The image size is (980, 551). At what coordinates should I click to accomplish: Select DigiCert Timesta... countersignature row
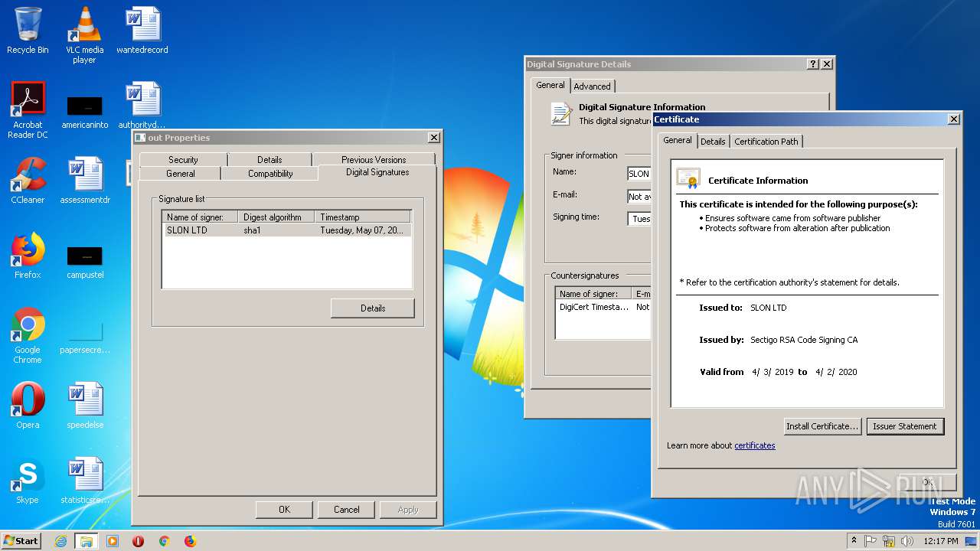tap(604, 307)
